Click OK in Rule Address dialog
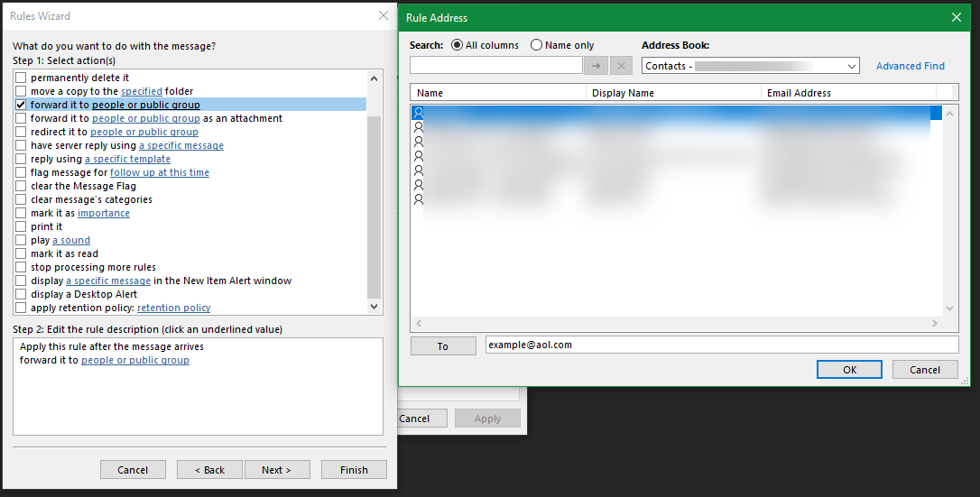This screenshot has height=497, width=980. [x=849, y=370]
